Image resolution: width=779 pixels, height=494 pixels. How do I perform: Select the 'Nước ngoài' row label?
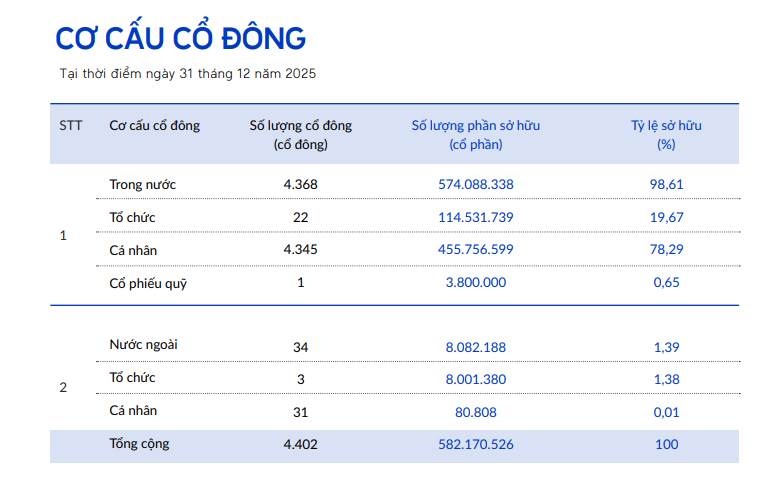[x=144, y=344]
